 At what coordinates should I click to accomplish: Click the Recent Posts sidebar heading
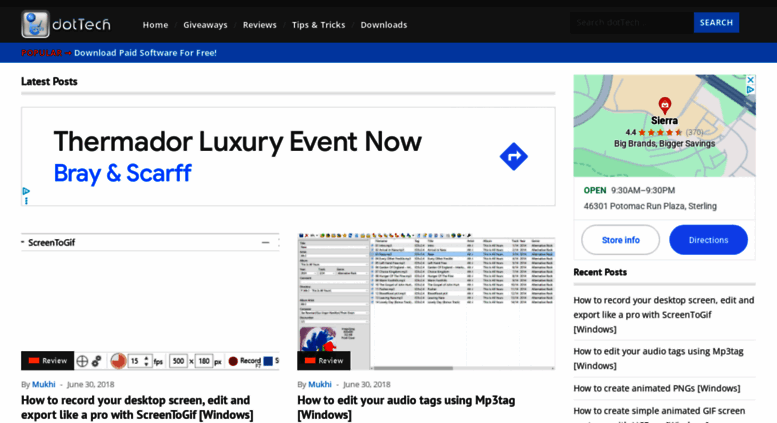point(600,272)
